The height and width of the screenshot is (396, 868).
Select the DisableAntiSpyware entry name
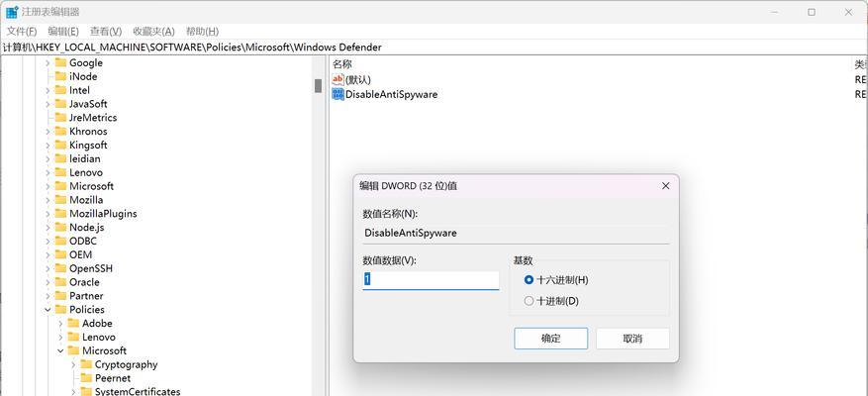(x=391, y=95)
